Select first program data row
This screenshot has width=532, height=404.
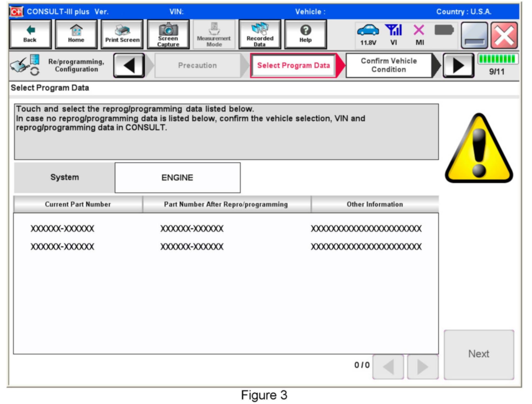pyautogui.click(x=225, y=228)
